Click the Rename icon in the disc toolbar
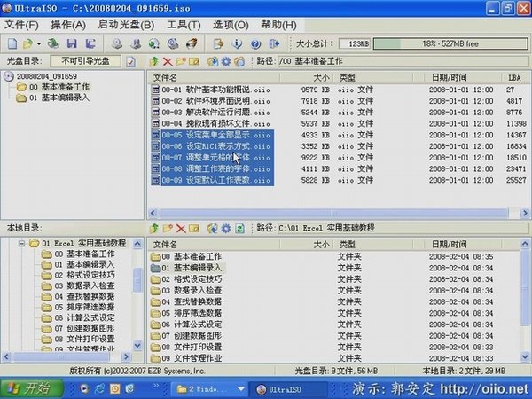 coord(194,61)
